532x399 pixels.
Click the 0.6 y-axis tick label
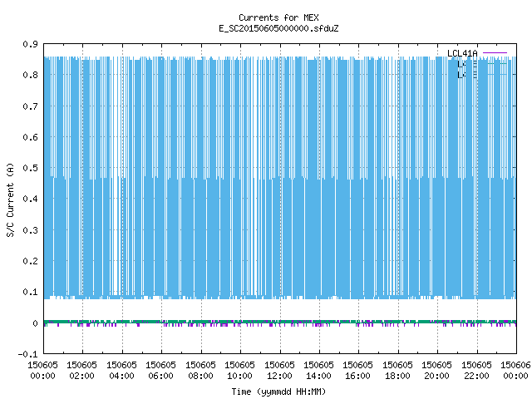(30, 137)
